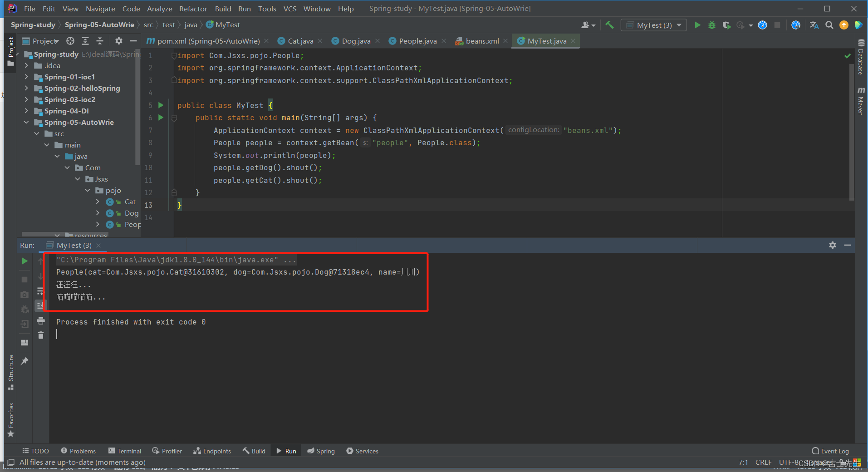Hide the Project tool window
868x472 pixels.
pos(133,41)
